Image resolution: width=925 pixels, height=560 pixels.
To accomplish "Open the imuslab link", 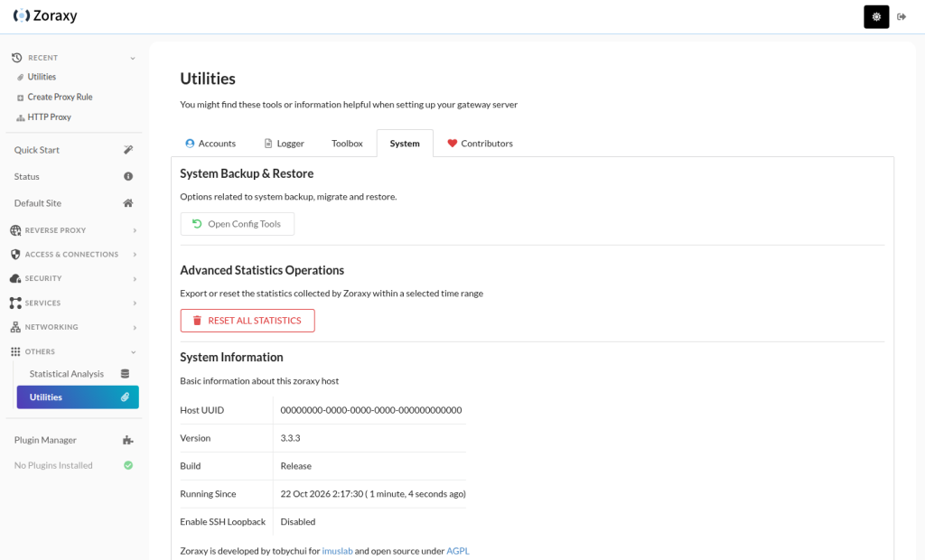I will [x=338, y=551].
